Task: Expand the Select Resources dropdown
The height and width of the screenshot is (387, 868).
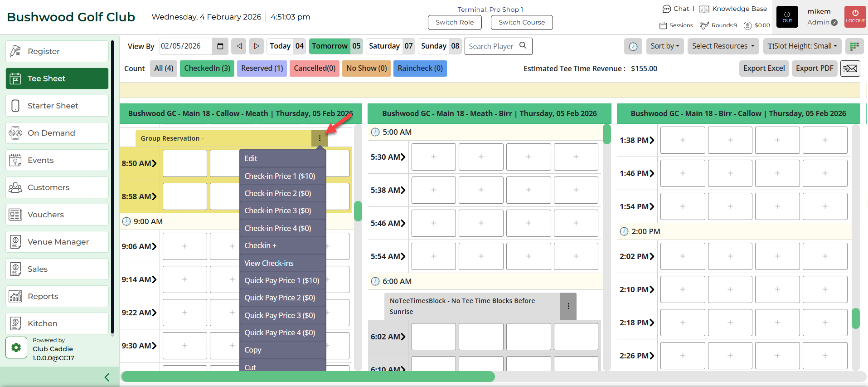Action: click(x=723, y=46)
